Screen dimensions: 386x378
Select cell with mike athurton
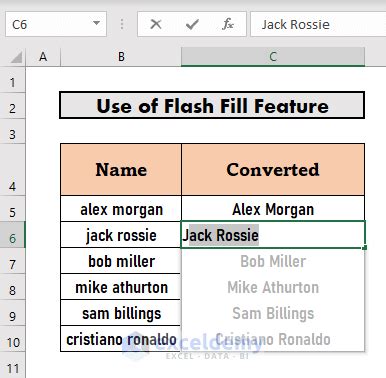(121, 287)
